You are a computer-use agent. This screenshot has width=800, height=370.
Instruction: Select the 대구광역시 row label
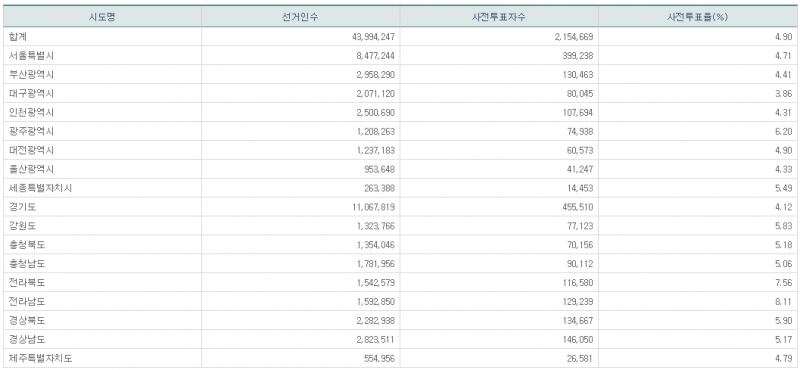point(31,93)
